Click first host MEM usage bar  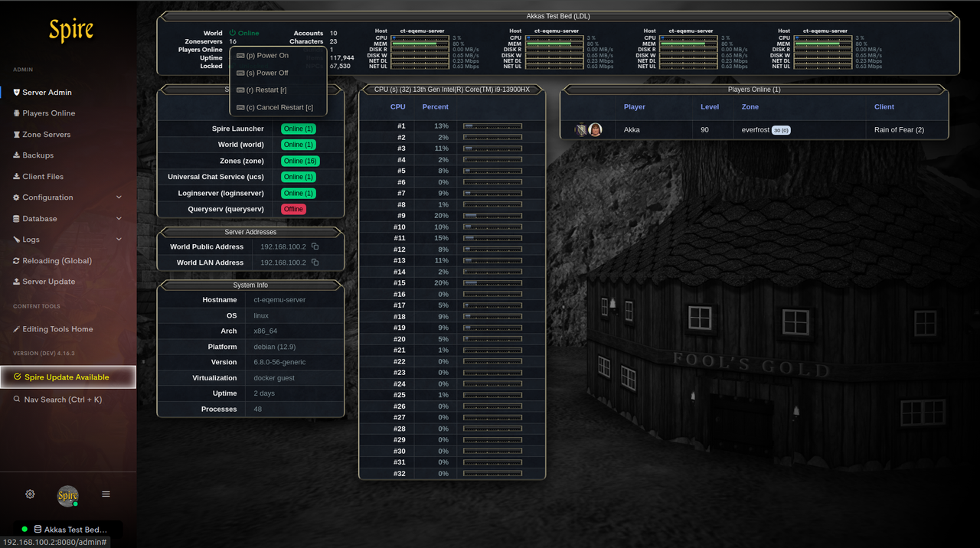click(420, 44)
